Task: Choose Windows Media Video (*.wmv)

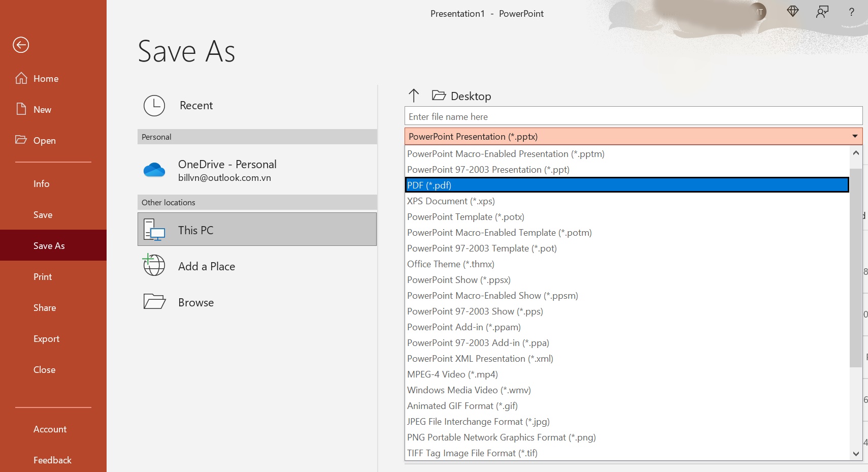Action: click(x=627, y=390)
